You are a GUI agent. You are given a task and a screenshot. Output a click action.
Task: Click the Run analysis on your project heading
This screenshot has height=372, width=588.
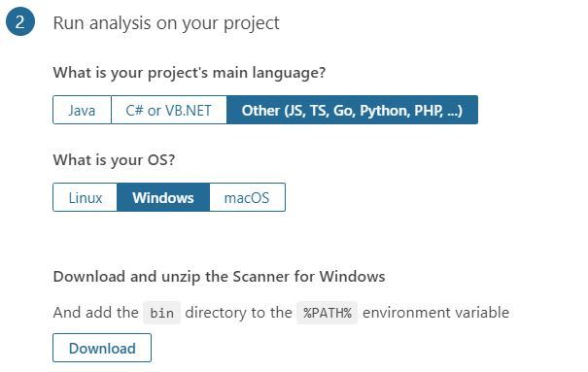click(166, 23)
